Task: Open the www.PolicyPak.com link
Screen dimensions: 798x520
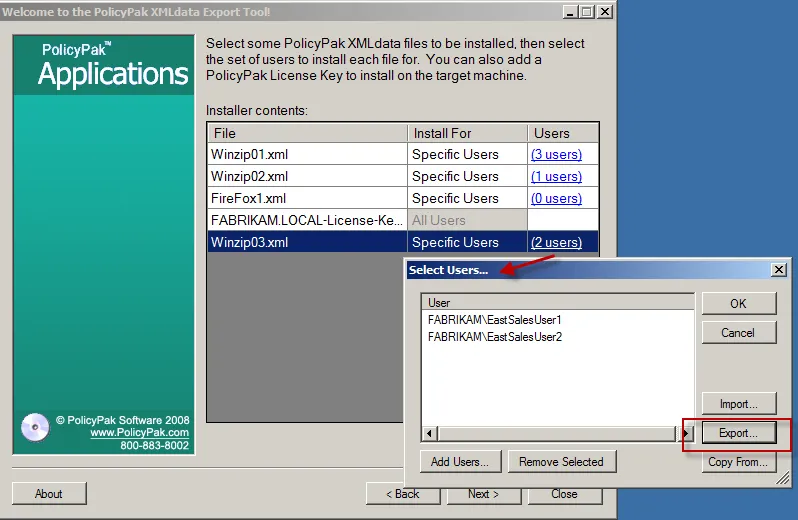Action: tap(139, 432)
